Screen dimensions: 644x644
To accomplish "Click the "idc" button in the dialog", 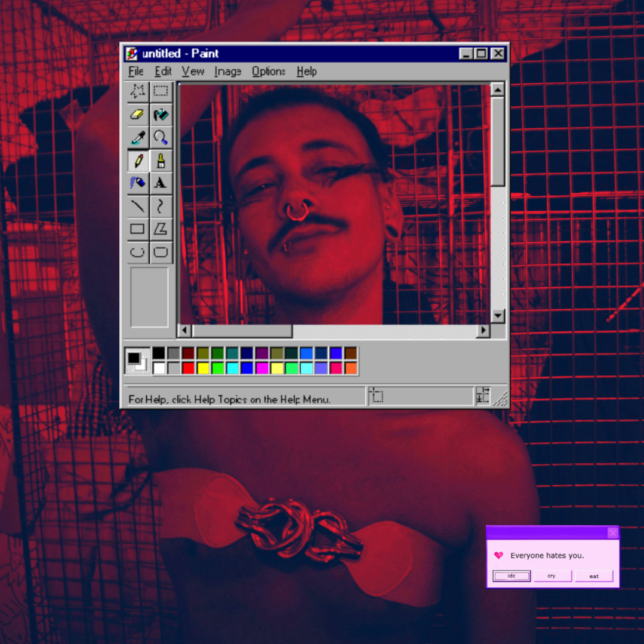I will [x=511, y=576].
